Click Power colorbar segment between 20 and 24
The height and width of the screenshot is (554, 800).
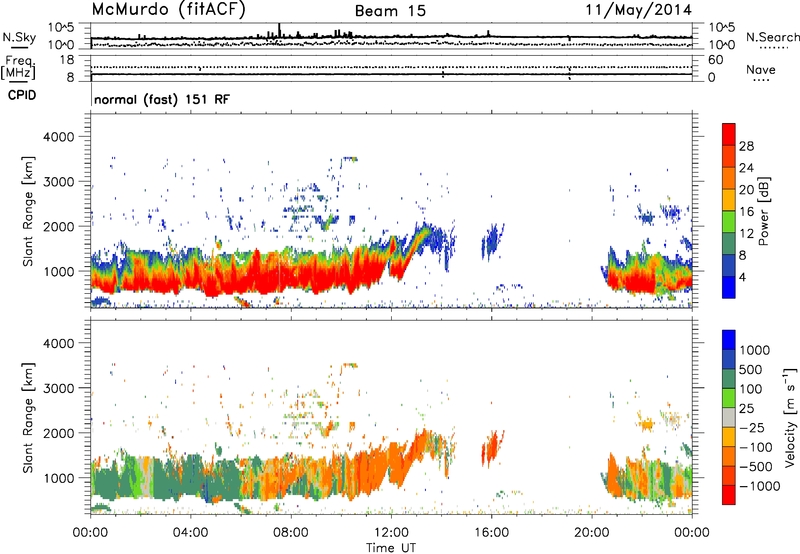click(729, 178)
